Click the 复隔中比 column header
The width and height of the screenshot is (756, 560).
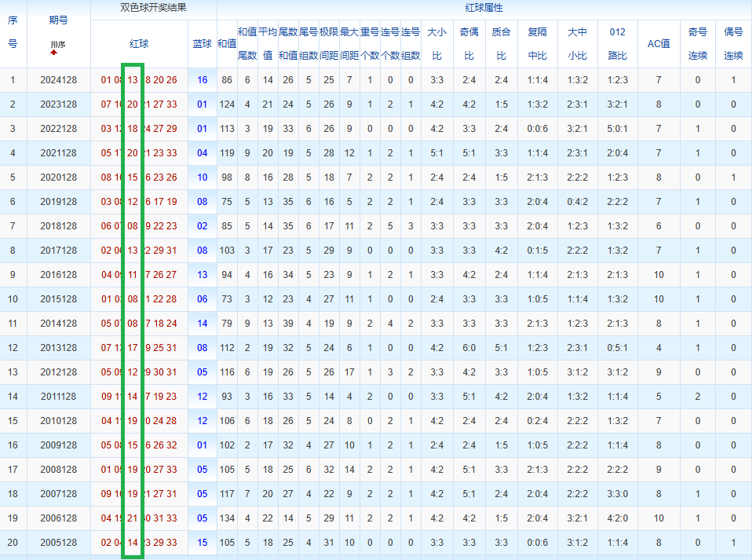537,44
